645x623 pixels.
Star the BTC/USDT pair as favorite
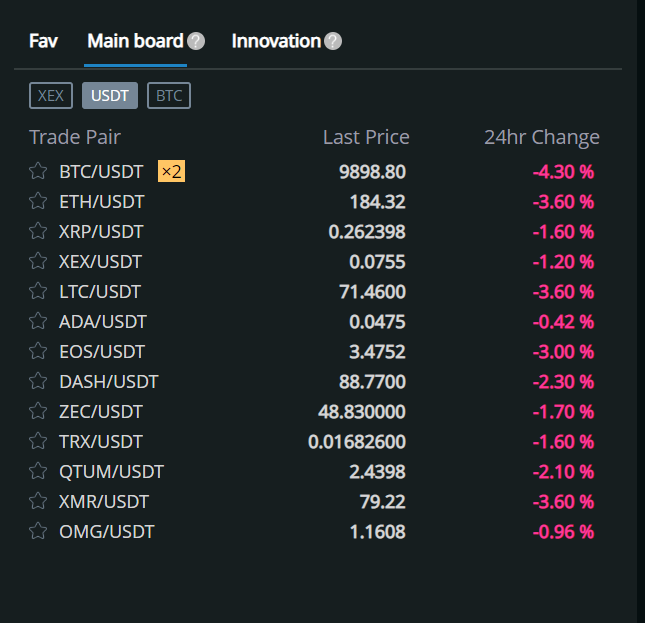38,171
